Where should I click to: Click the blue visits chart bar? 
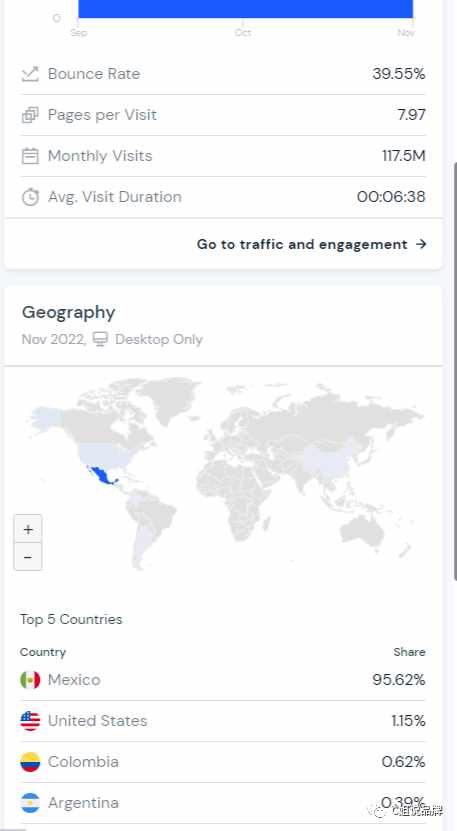pyautogui.click(x=245, y=8)
